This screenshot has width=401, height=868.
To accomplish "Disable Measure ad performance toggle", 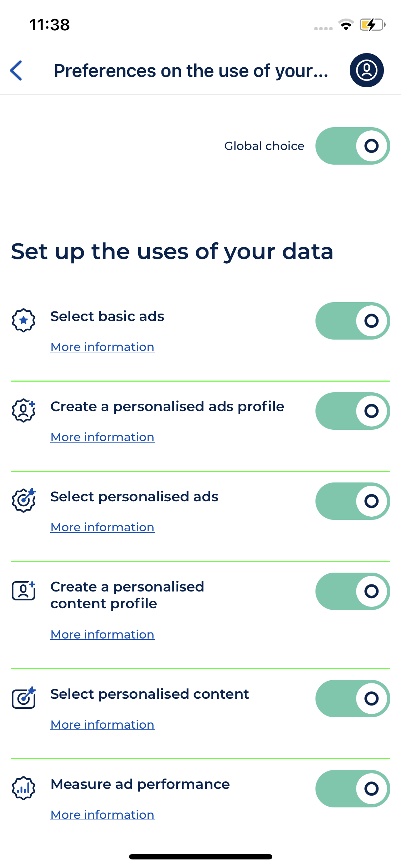I will tap(353, 789).
